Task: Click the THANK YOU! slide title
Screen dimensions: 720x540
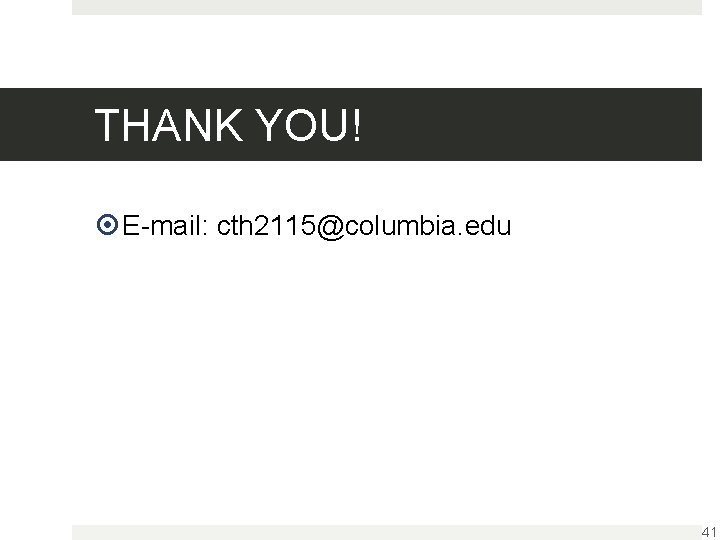Action: (x=228, y=125)
